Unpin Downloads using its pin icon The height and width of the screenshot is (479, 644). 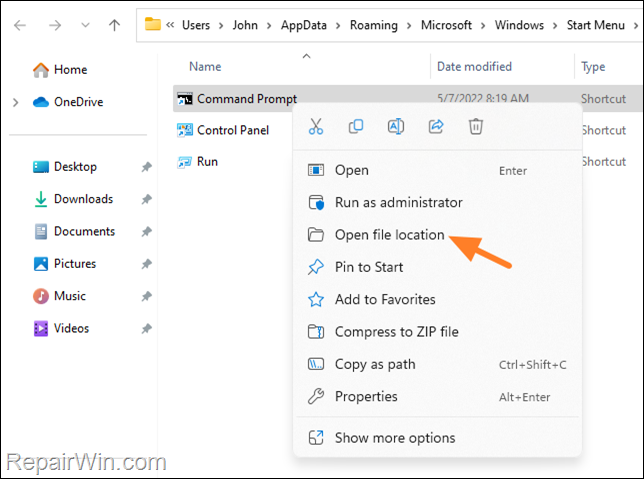(x=147, y=199)
